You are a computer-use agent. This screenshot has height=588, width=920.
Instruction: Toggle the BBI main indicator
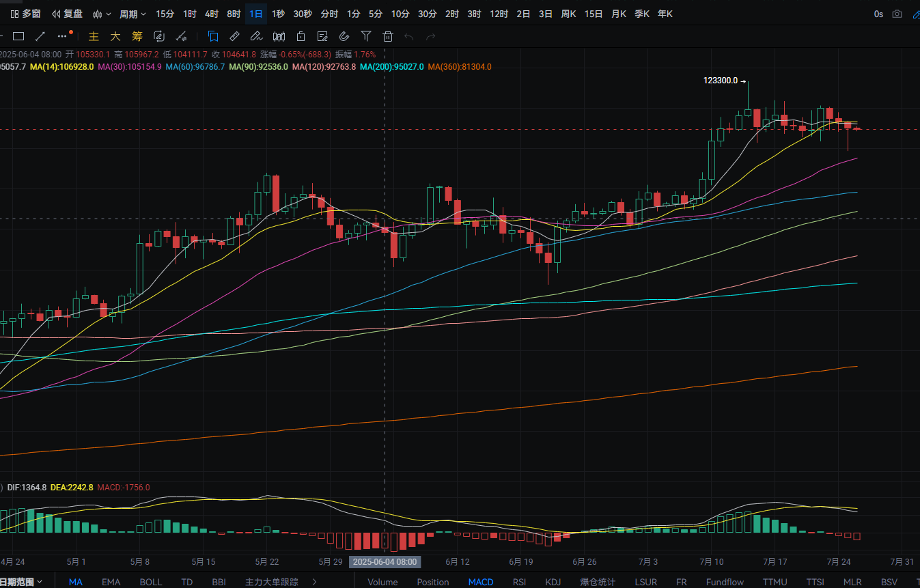click(219, 582)
